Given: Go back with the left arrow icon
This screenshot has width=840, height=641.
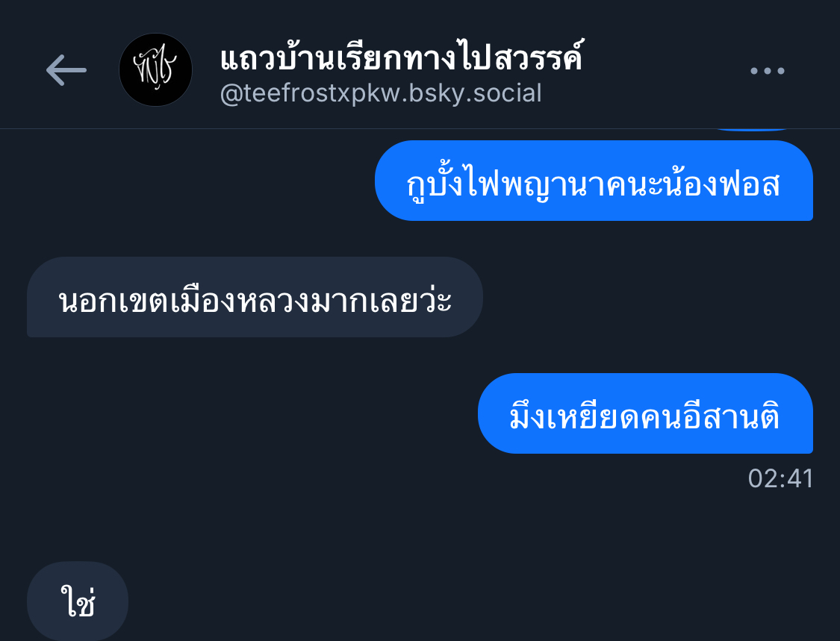Looking at the screenshot, I should click(66, 70).
